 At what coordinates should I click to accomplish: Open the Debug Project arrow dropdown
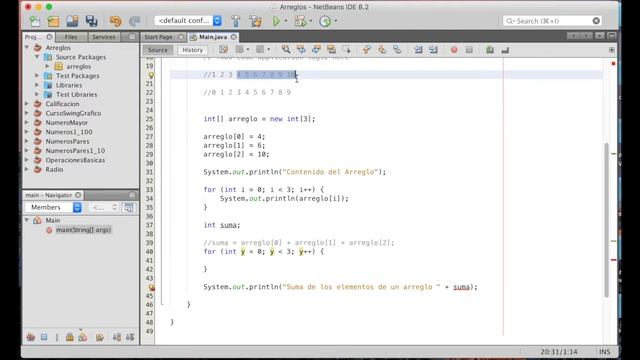click(311, 21)
